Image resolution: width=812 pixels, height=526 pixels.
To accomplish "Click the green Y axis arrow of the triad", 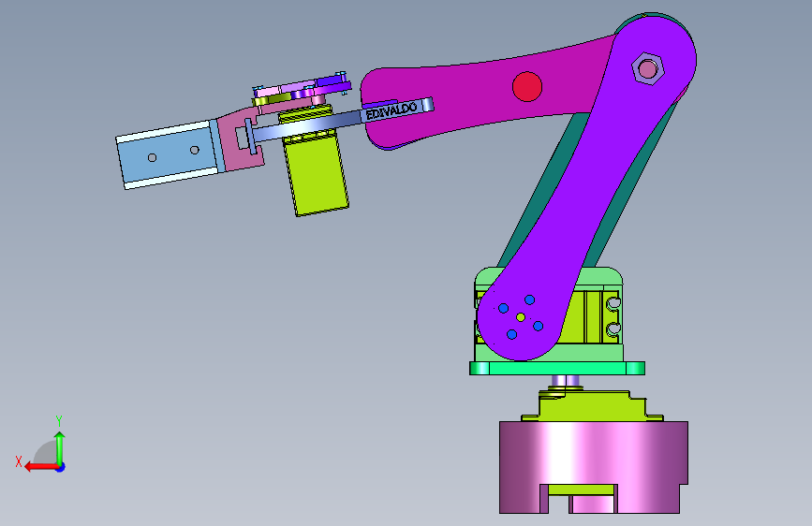I will click(x=60, y=447).
